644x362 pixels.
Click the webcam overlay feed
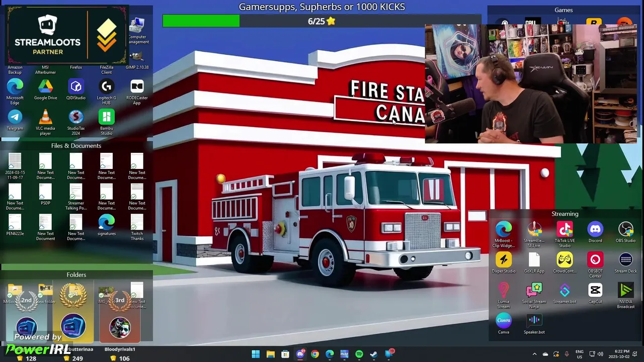pos(531,84)
